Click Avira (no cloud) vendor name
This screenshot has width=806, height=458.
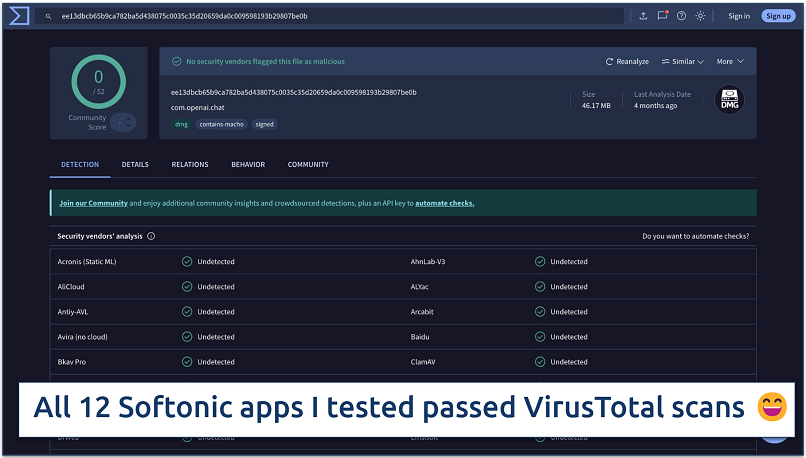(x=82, y=337)
